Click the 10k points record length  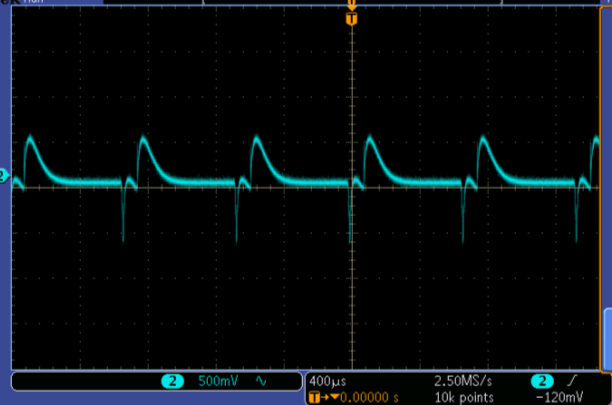pyautogui.click(x=464, y=398)
